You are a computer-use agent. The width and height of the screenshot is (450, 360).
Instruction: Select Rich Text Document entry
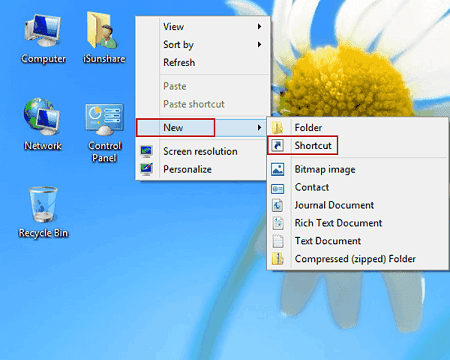coord(357,223)
